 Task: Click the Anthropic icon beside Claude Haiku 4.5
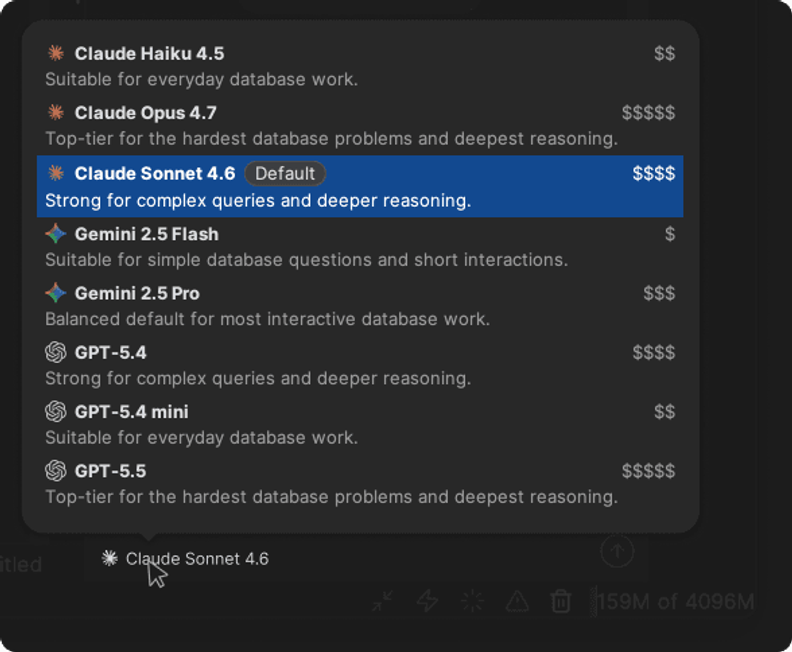[x=56, y=53]
